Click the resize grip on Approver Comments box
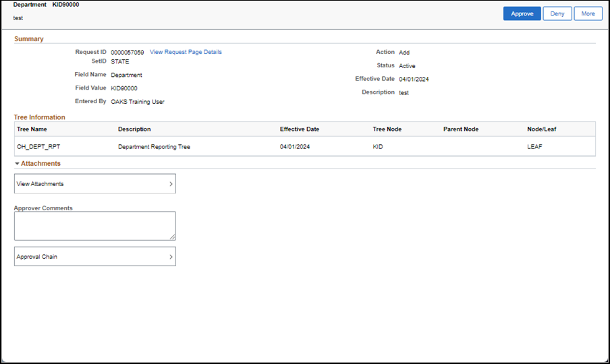Viewport: 610px width, 364px height. point(173,237)
